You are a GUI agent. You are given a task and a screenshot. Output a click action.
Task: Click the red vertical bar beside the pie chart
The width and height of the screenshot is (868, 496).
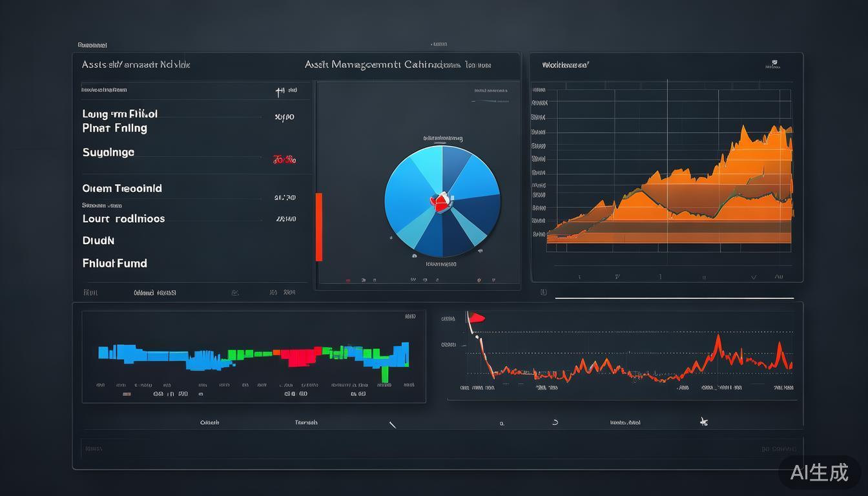(x=318, y=227)
